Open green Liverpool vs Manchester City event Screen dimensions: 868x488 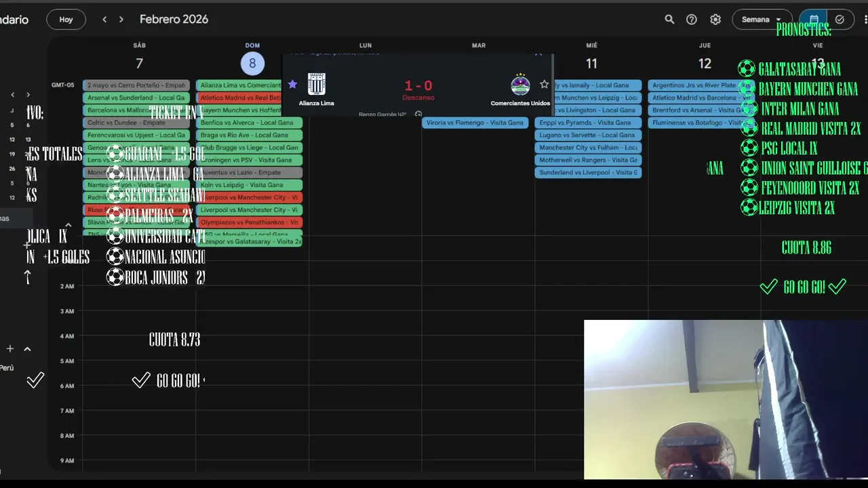point(250,210)
